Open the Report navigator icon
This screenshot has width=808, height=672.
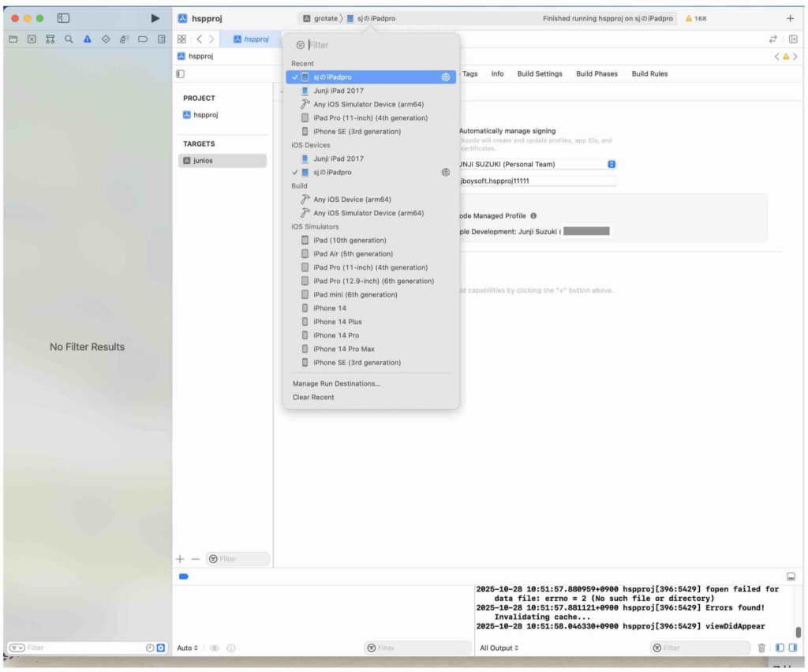pos(162,39)
